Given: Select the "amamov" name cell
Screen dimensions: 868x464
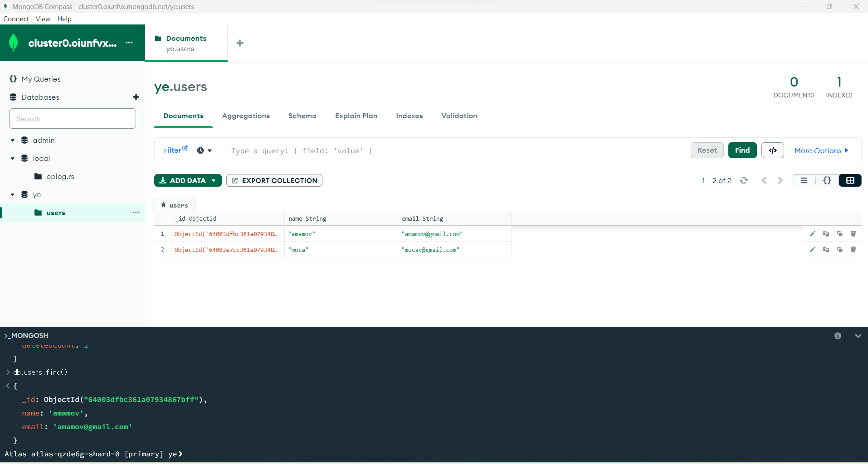Looking at the screenshot, I should click(341, 234).
